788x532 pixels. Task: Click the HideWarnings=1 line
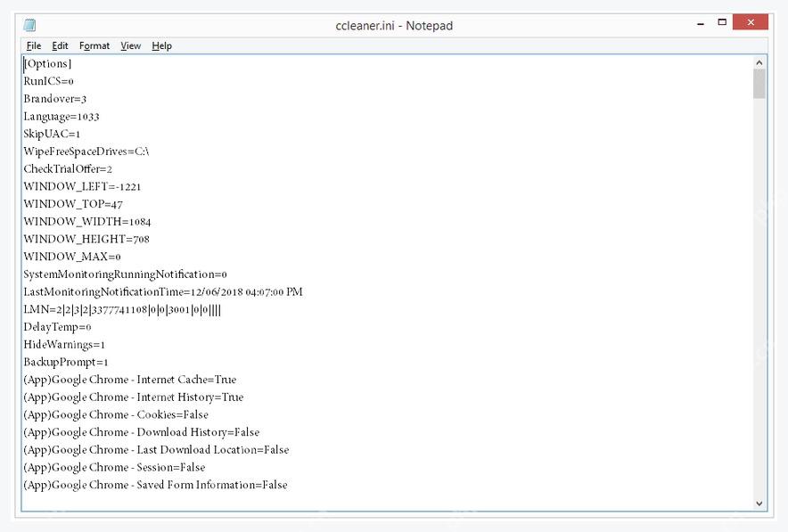[x=64, y=345]
